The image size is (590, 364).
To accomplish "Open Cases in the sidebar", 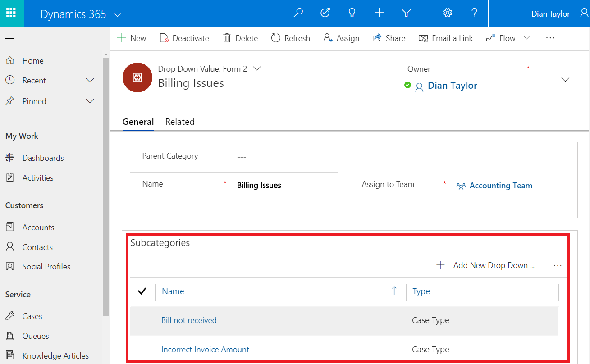I will point(32,316).
